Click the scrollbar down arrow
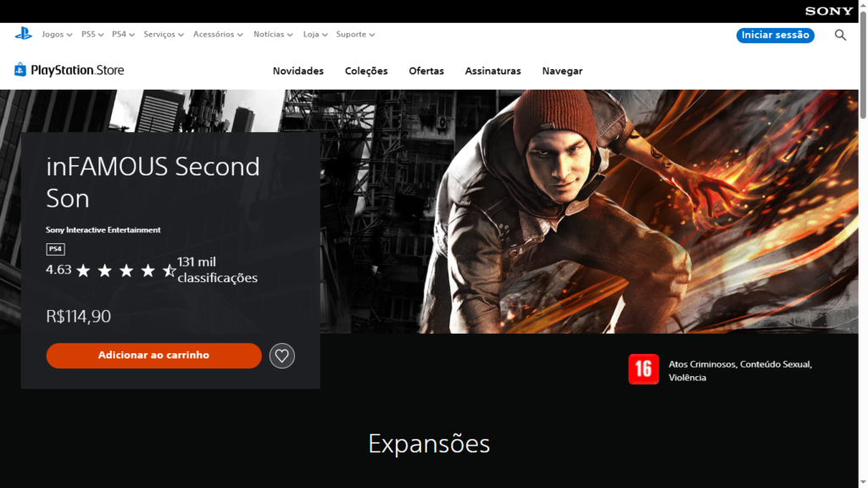 863,483
